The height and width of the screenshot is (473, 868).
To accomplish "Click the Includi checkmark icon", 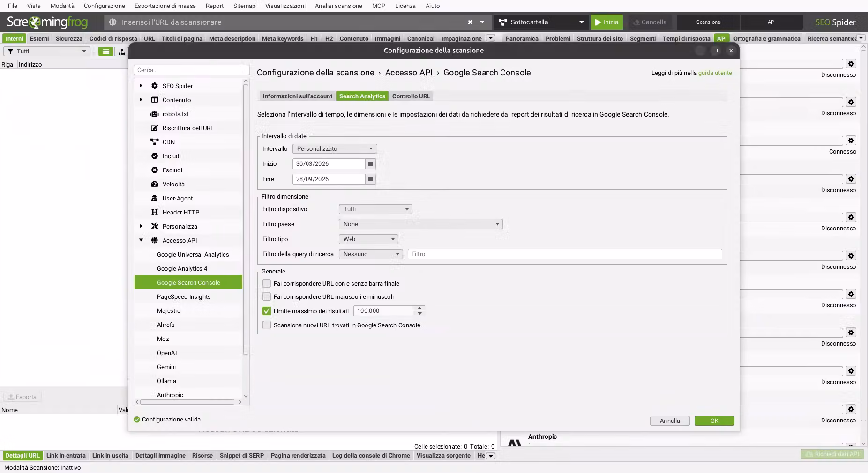I will click(154, 156).
